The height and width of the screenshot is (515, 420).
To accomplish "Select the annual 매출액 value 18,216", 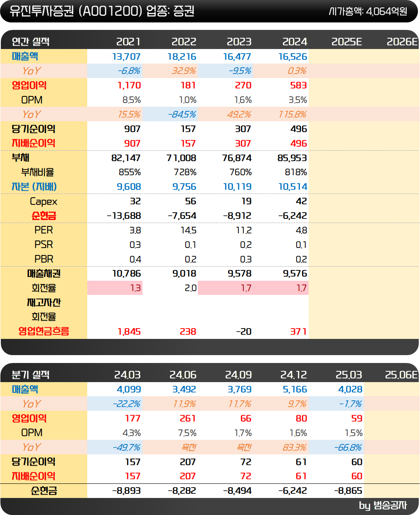I will 182,56.
